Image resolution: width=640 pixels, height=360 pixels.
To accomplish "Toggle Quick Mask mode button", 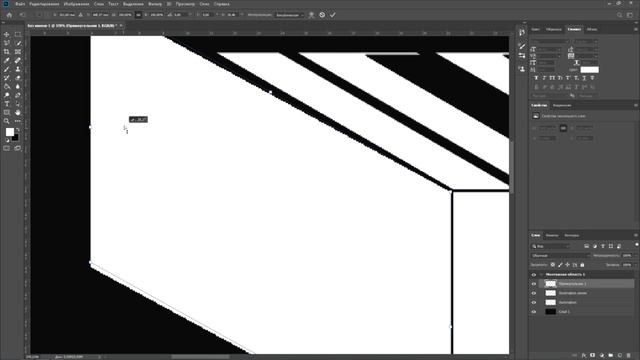I will [x=7, y=148].
